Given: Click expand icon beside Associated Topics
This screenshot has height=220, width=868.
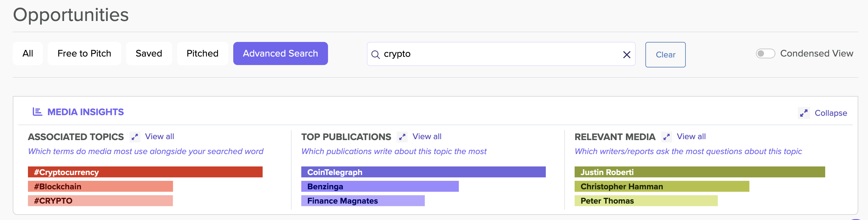Looking at the screenshot, I should pyautogui.click(x=135, y=137).
